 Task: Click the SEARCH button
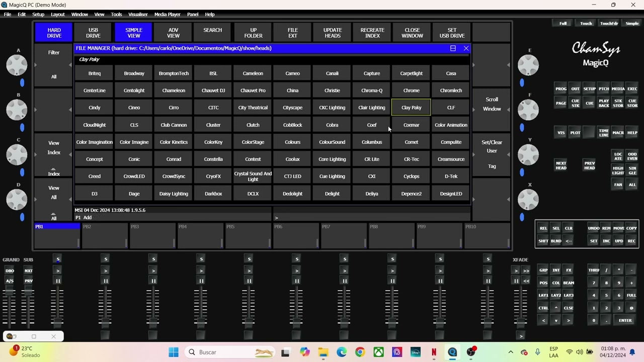[213, 33]
